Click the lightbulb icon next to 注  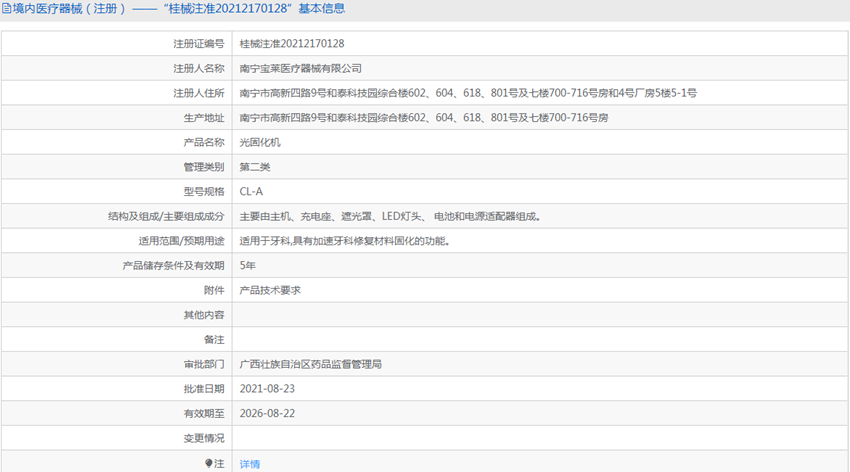click(210, 463)
